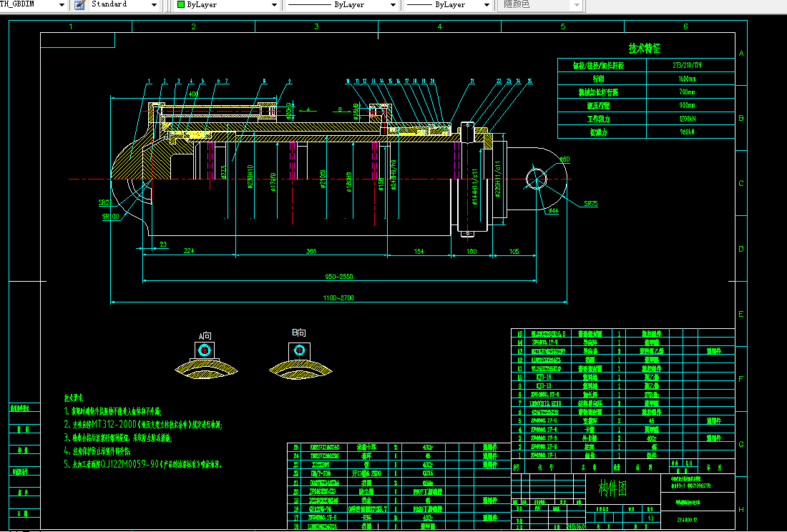Screen dimensions: 787x532
Task: Select the 950-2550 dimension text
Action: tap(338, 276)
